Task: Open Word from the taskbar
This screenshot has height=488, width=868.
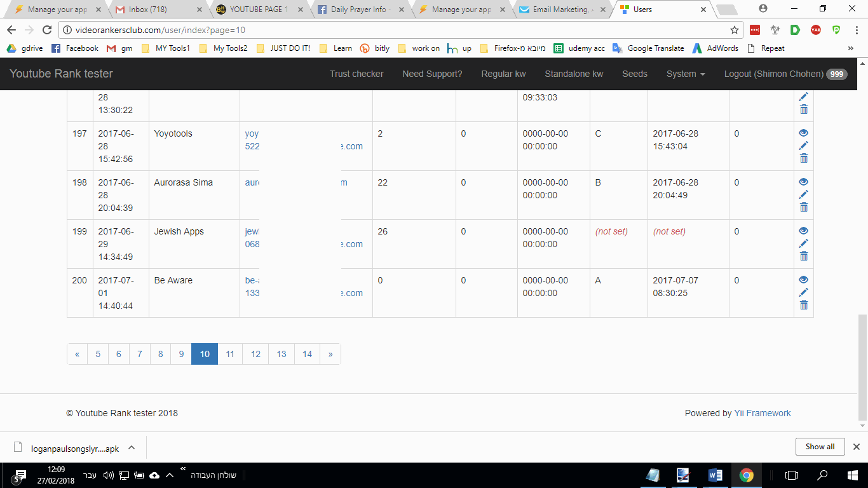Action: point(715,475)
